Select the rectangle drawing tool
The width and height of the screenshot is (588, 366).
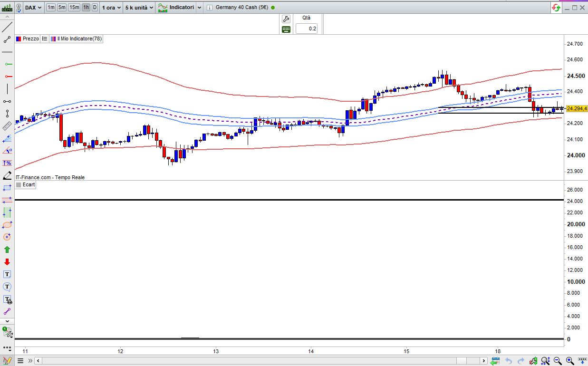click(x=7, y=188)
